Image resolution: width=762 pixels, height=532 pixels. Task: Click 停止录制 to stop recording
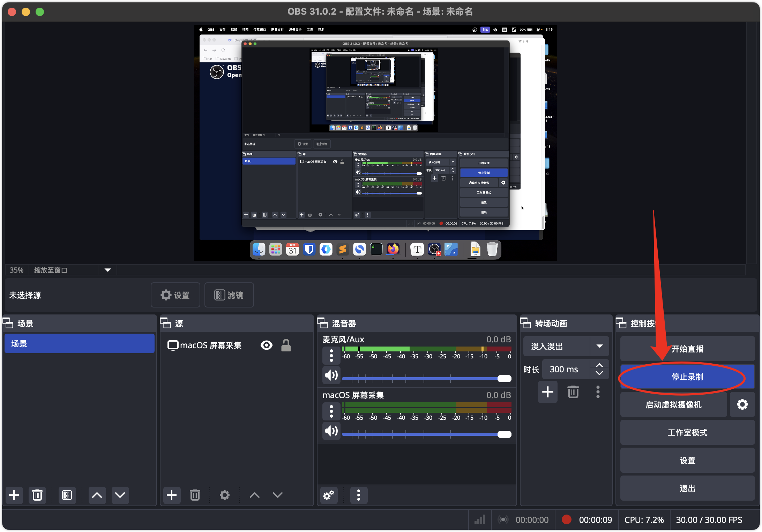point(687,377)
